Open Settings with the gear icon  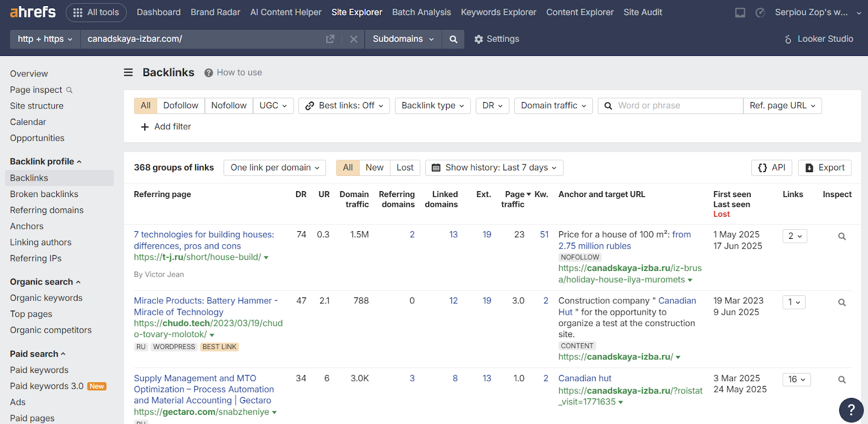click(496, 39)
